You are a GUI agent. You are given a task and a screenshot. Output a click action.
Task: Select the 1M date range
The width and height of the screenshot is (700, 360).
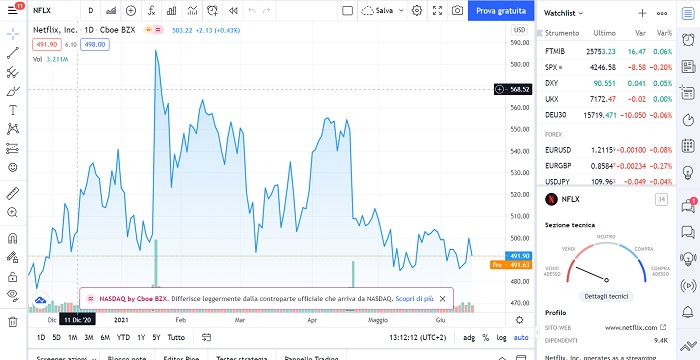(x=72, y=338)
